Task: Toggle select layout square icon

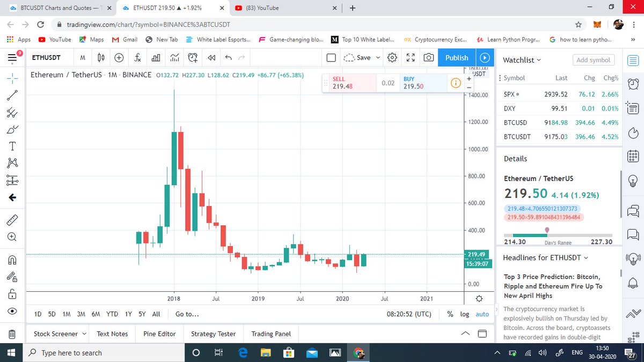Action: (x=331, y=57)
